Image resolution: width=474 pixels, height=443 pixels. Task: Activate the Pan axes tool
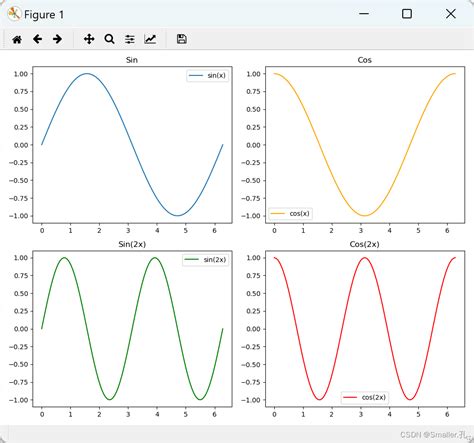pos(89,39)
